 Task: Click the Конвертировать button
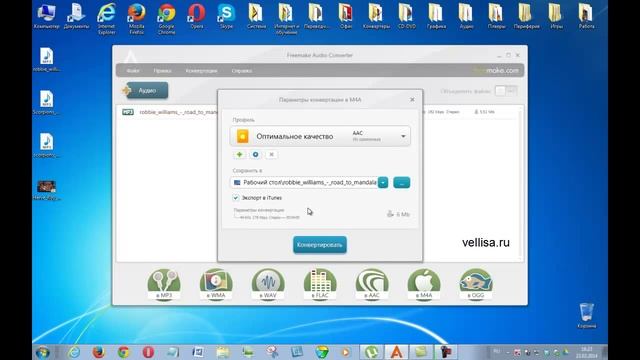[320, 245]
